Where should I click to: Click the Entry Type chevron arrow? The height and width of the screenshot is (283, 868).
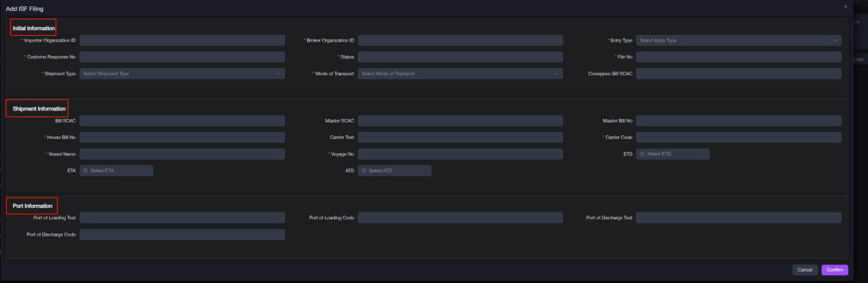835,40
